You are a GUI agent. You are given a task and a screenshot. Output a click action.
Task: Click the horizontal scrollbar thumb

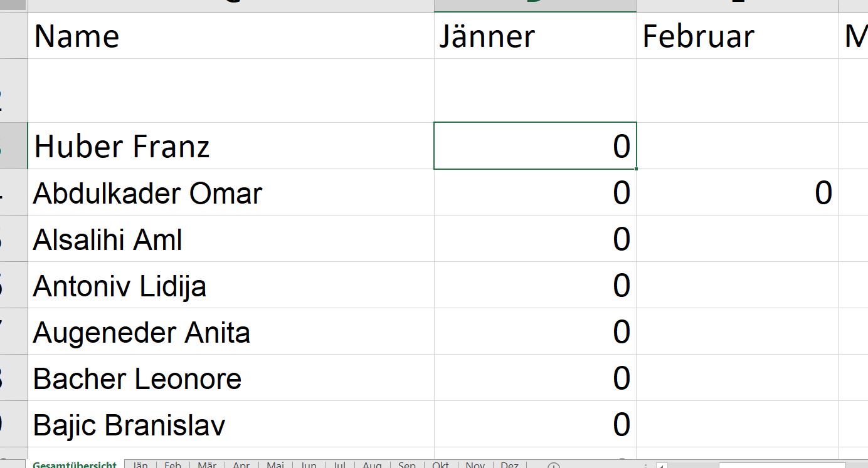(781, 465)
